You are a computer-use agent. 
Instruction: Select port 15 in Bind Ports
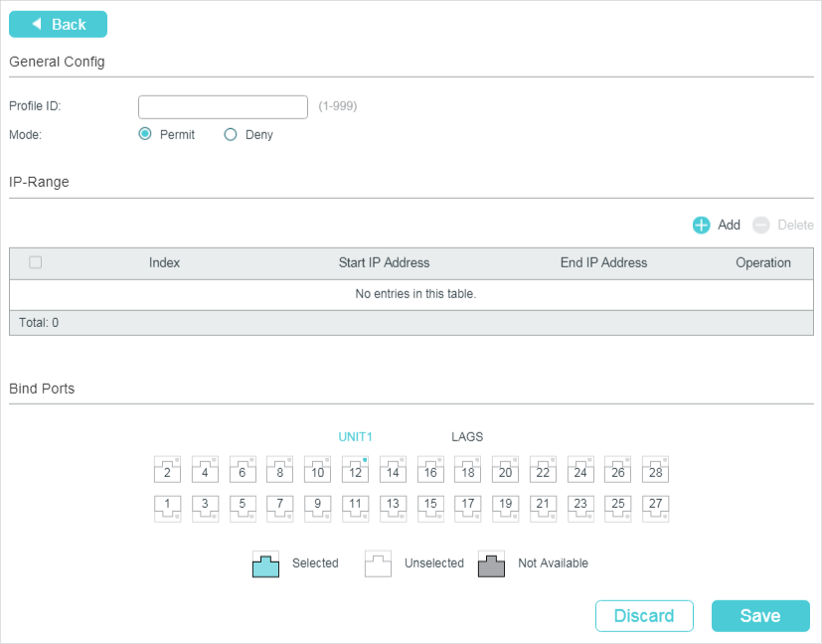pyautogui.click(x=430, y=508)
